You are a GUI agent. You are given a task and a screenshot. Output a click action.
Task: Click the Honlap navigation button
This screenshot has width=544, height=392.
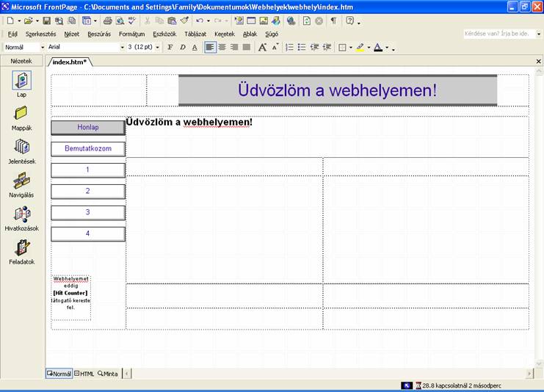(x=88, y=128)
